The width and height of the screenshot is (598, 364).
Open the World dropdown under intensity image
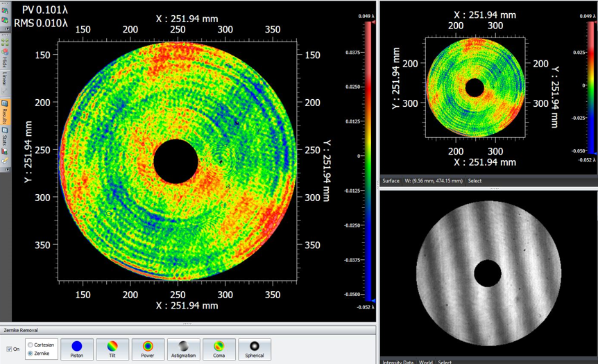coord(425,361)
